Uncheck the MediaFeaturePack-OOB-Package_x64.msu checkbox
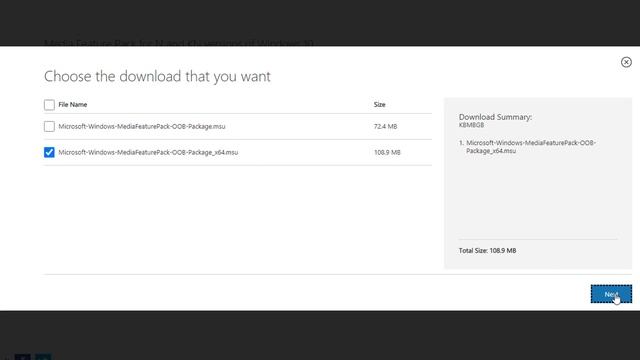Screen dimensions: 640x360 click(49, 152)
